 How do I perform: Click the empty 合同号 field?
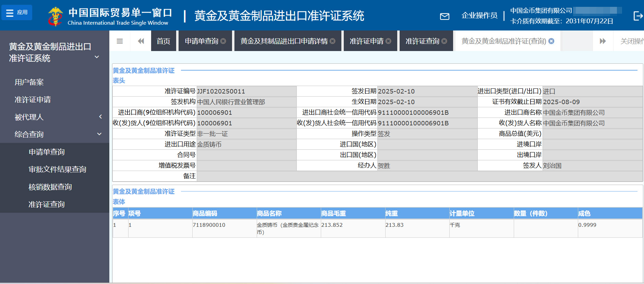(246, 155)
